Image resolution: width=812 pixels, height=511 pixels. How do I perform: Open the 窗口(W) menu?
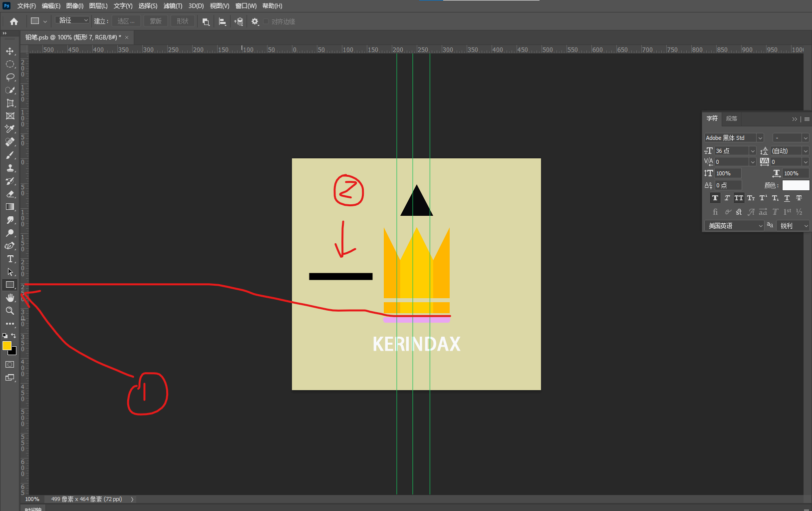coord(246,6)
